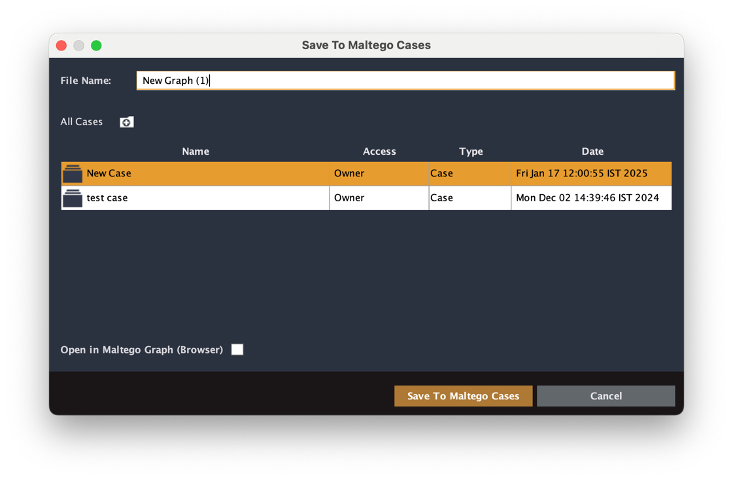Click date 'Fri Jan 17 12:00:55 IST 2025'

581,173
